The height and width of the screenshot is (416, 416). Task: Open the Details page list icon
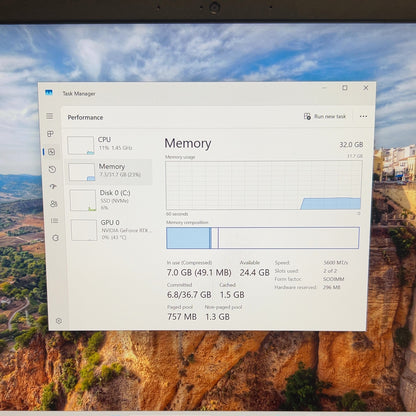(55, 221)
